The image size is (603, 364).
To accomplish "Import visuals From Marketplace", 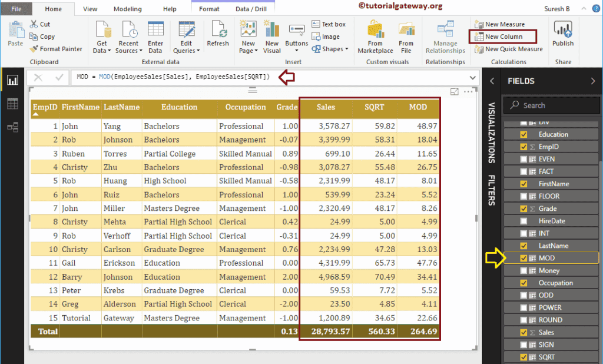I will (x=375, y=35).
